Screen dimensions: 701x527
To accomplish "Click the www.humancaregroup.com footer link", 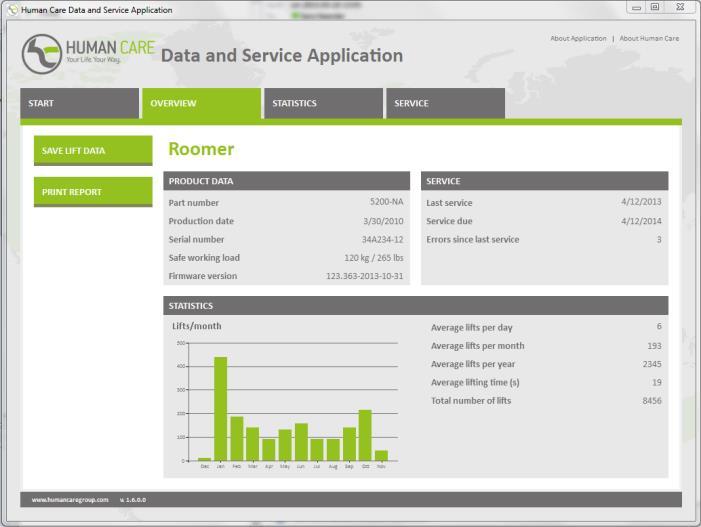I will [70, 500].
